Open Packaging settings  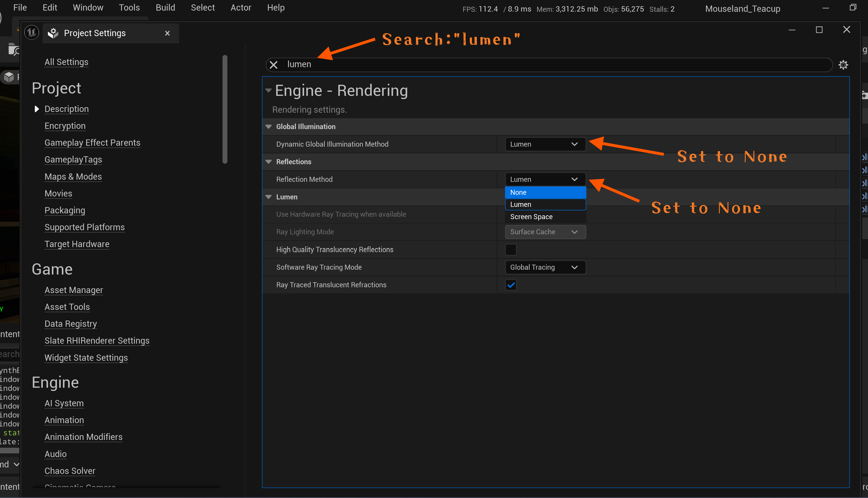pyautogui.click(x=65, y=210)
